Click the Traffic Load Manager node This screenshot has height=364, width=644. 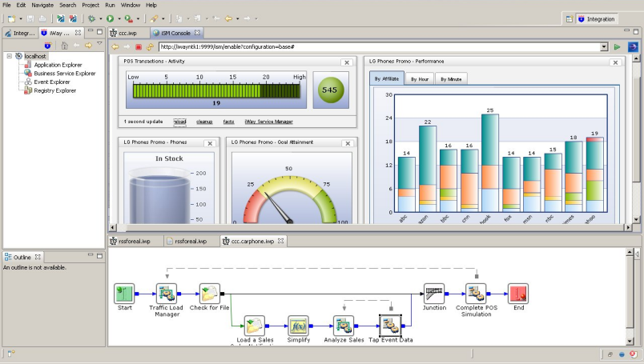pos(164,293)
